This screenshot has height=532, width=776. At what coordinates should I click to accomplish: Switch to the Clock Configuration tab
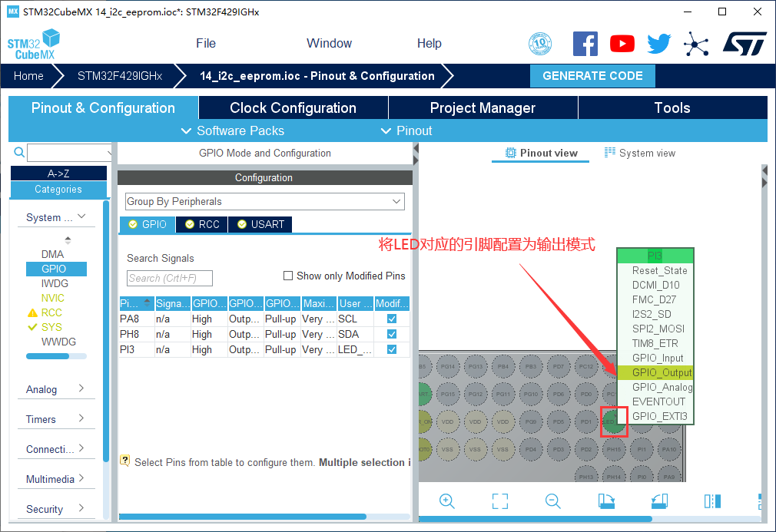(x=293, y=107)
